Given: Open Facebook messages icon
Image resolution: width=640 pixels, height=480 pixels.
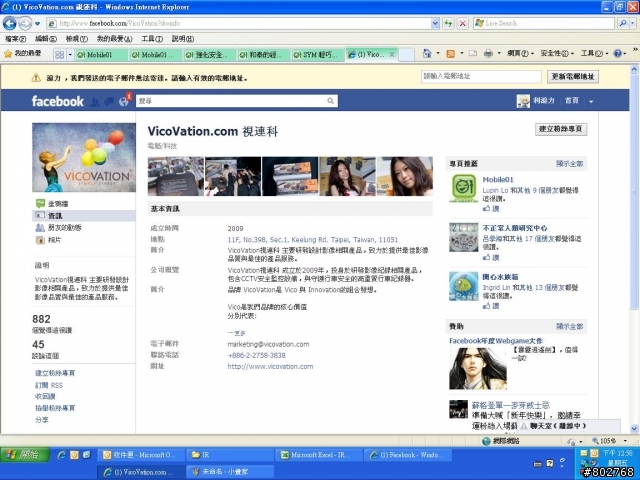Looking at the screenshot, I should (109, 102).
